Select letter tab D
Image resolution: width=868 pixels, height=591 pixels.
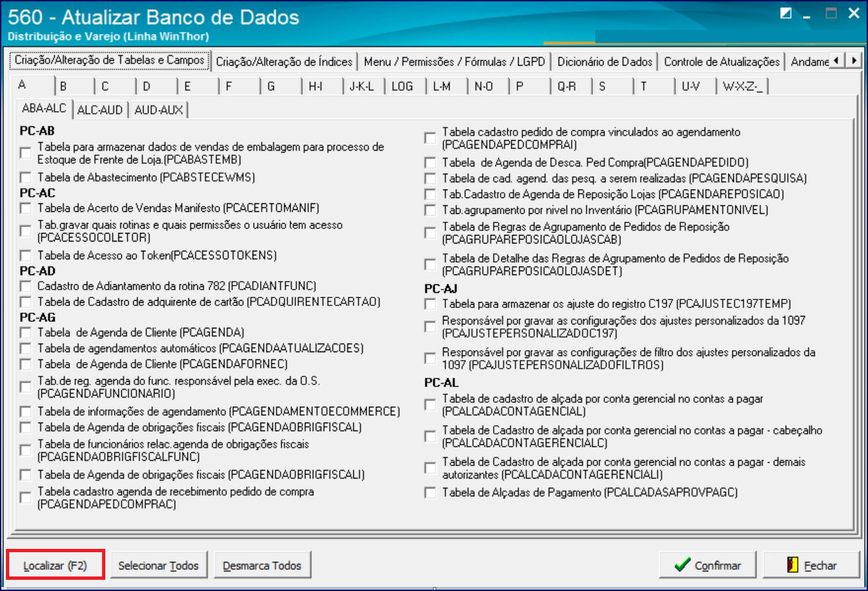[157, 86]
